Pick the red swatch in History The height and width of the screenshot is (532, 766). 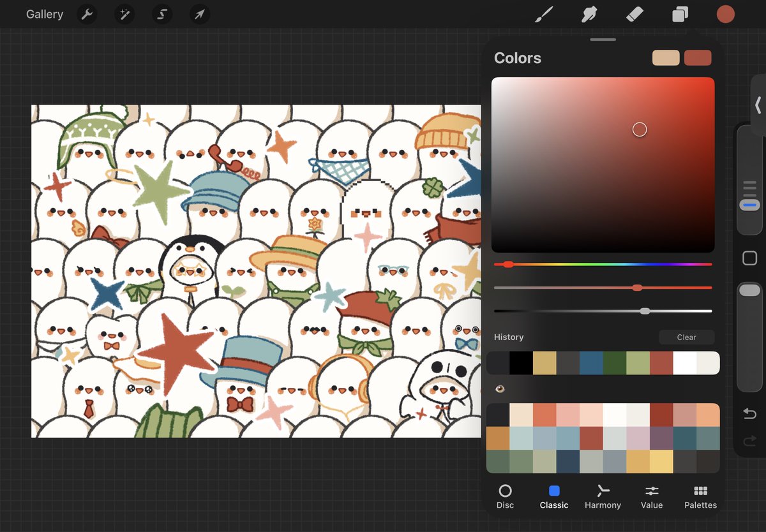[661, 363]
